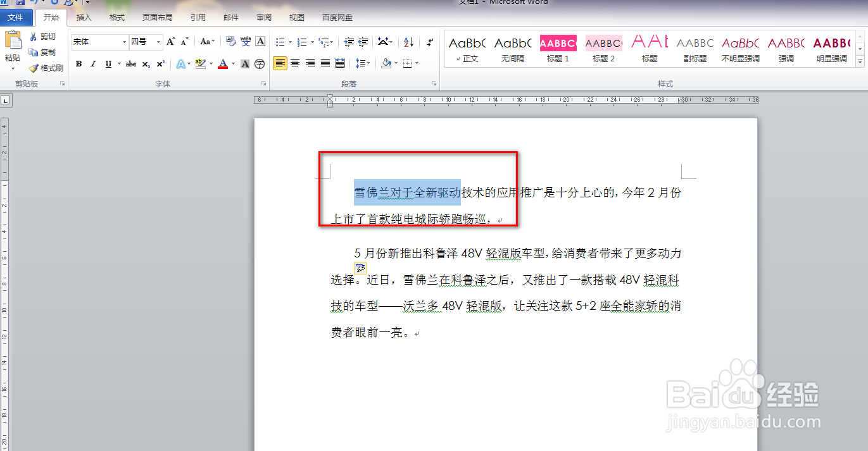Grow the font size

(170, 42)
